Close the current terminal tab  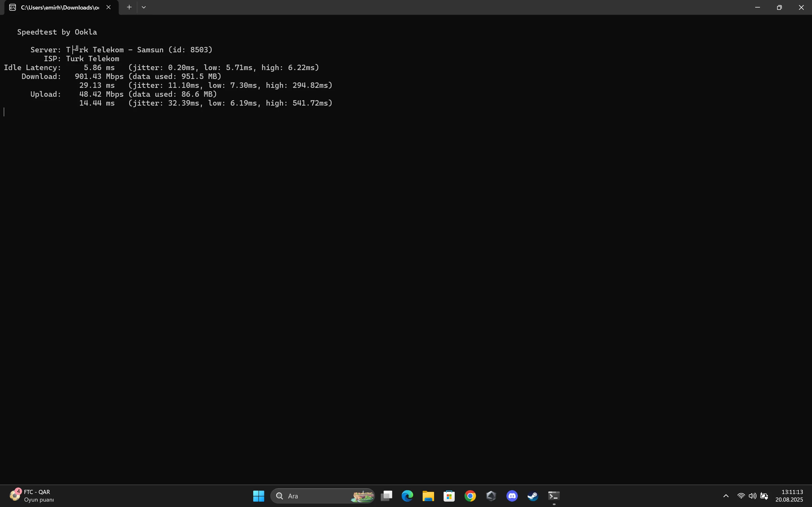[109, 7]
